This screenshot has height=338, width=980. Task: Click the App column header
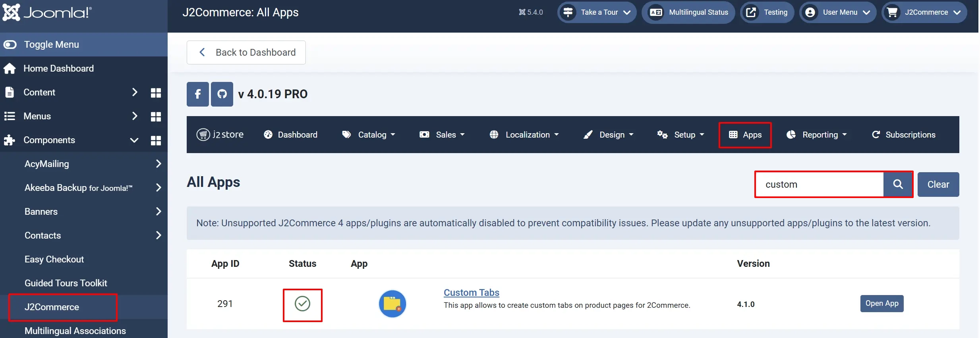359,264
